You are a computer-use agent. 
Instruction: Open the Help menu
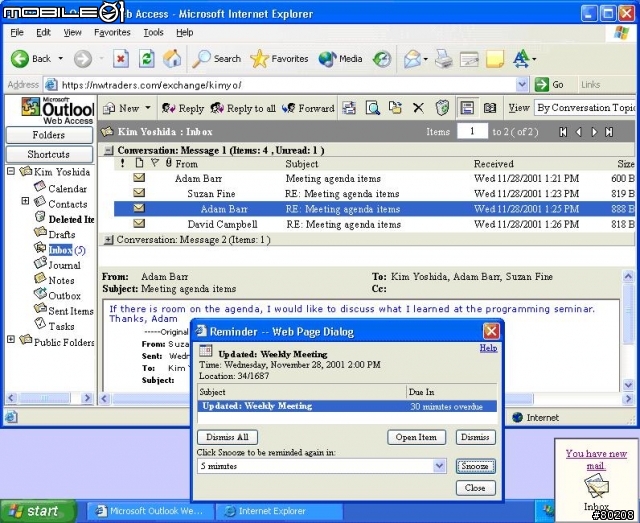pyautogui.click(x=184, y=32)
